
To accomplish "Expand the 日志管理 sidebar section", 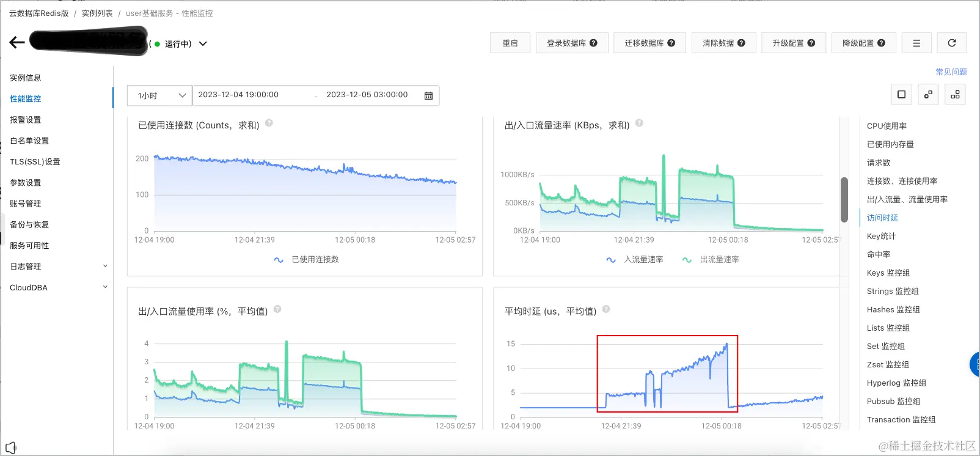I will (x=59, y=267).
